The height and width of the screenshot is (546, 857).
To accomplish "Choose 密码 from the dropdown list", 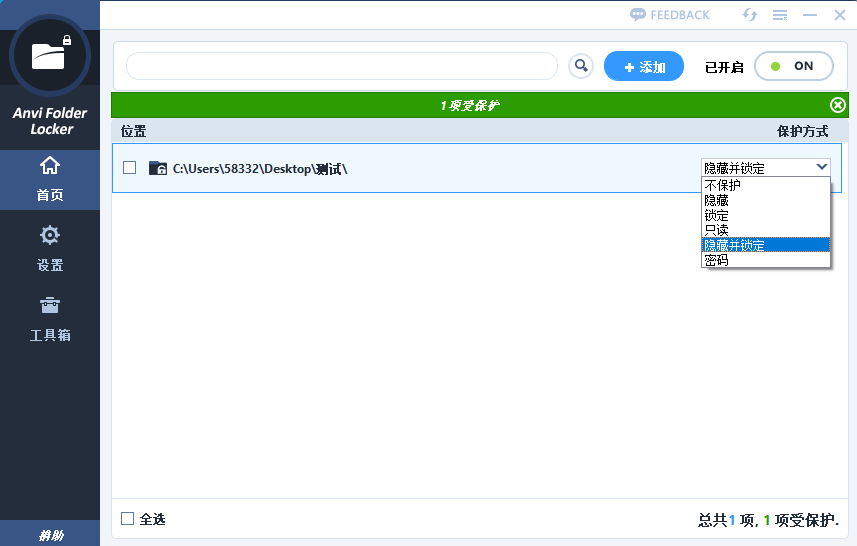I will pos(766,260).
